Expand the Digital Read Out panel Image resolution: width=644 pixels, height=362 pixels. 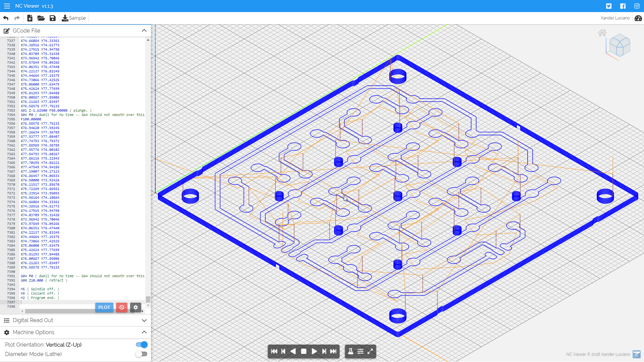[x=144, y=320]
